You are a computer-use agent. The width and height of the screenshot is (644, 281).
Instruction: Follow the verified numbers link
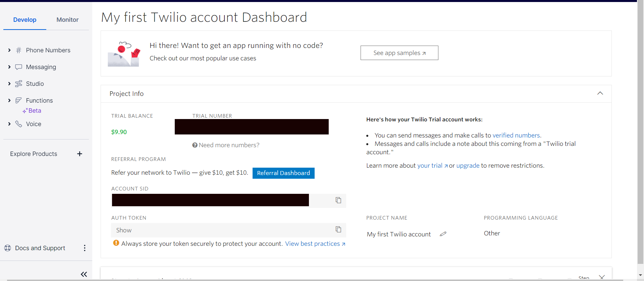(516, 135)
